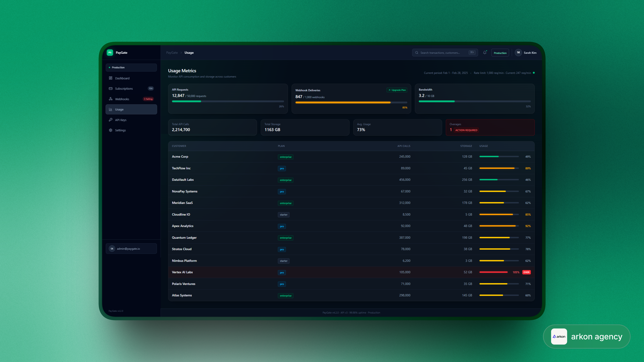Click Acme Corp enterprise plan tag
The width and height of the screenshot is (644, 362).
(285, 157)
